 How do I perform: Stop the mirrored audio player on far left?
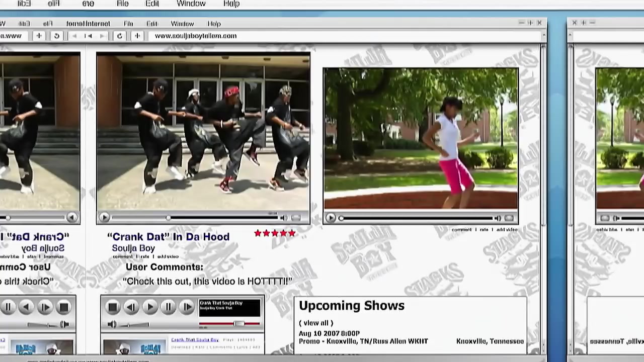pyautogui.click(x=63, y=307)
